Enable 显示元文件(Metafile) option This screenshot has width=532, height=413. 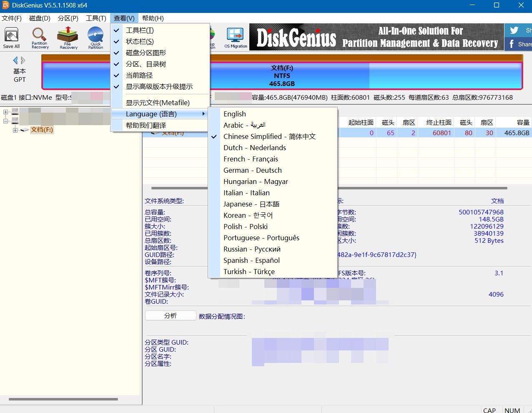tap(160, 103)
